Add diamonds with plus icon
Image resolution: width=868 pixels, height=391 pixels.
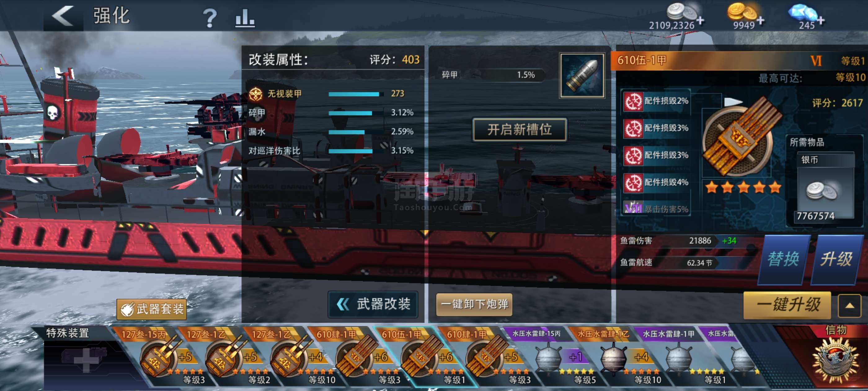821,20
